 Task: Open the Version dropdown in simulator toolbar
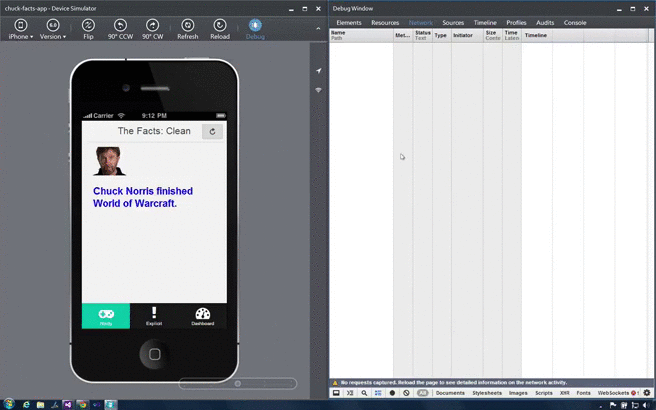[x=53, y=29]
